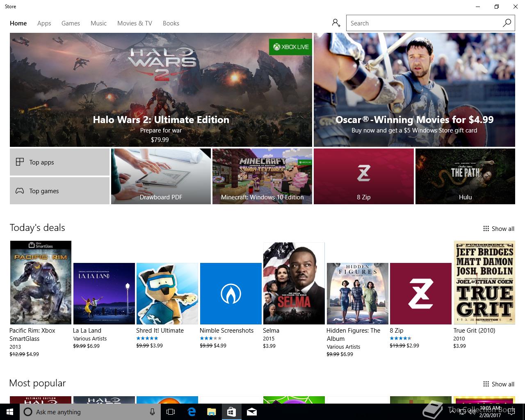Open Oscar-Winning Movies for $4.99 banner
525x420 pixels.
click(x=414, y=90)
